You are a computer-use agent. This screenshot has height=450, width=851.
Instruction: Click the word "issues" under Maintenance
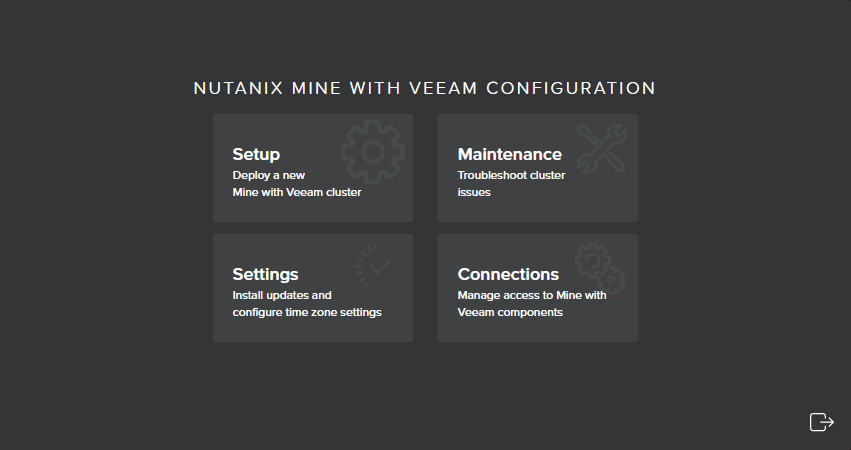pos(474,192)
